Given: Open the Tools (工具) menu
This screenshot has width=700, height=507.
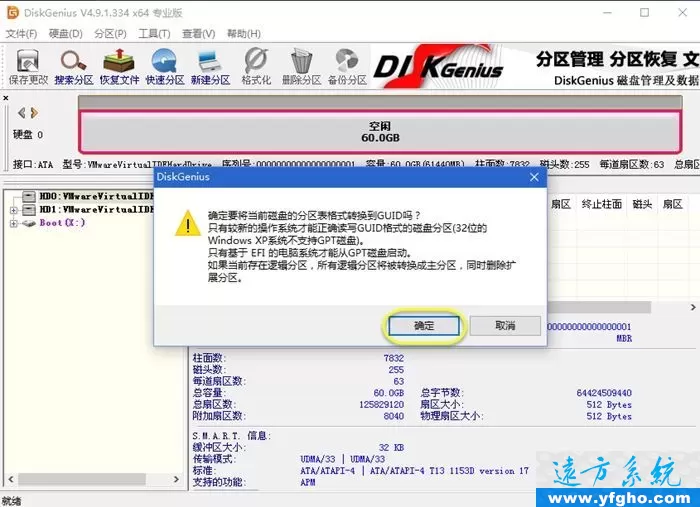Looking at the screenshot, I should click(x=154, y=34).
